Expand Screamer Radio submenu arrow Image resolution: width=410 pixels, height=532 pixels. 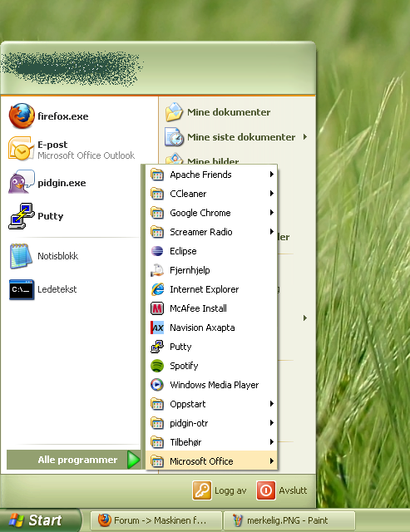271,231
